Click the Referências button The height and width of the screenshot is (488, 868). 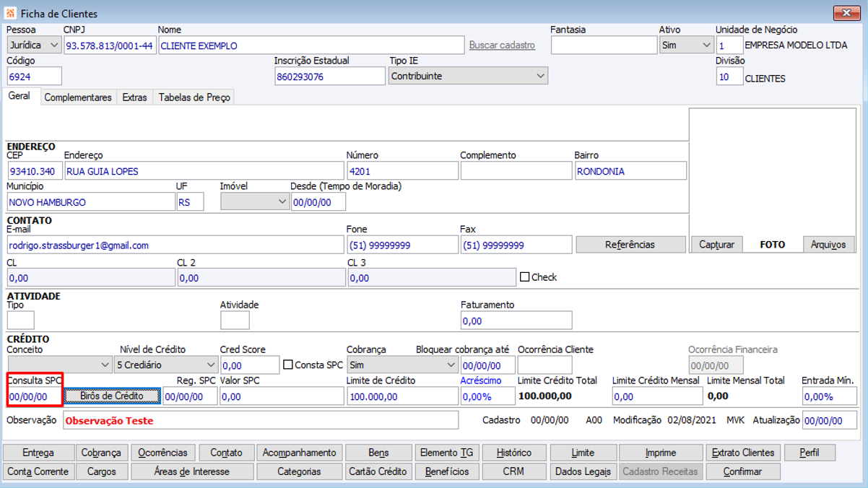[x=630, y=245]
